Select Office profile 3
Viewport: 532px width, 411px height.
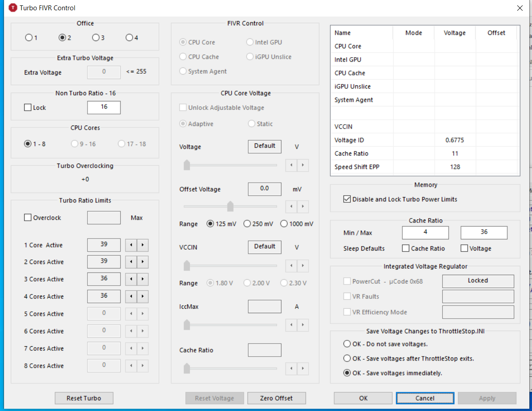click(96, 38)
